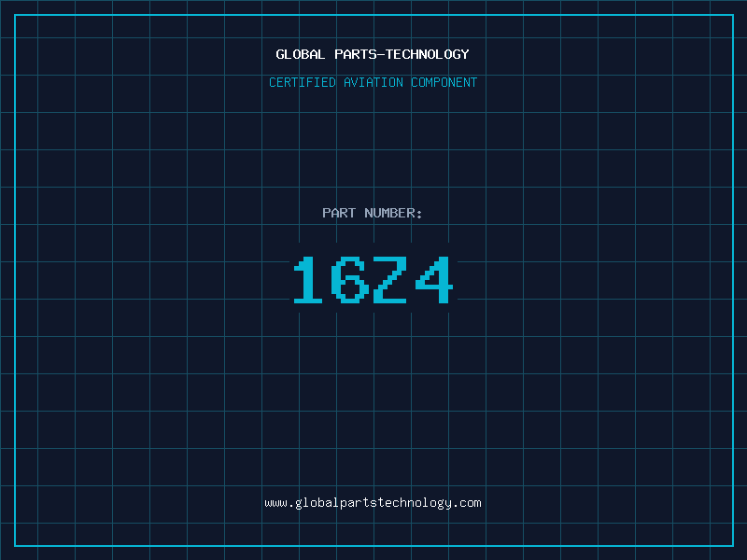Click the word COMPONENT in the subtitle

point(444,82)
